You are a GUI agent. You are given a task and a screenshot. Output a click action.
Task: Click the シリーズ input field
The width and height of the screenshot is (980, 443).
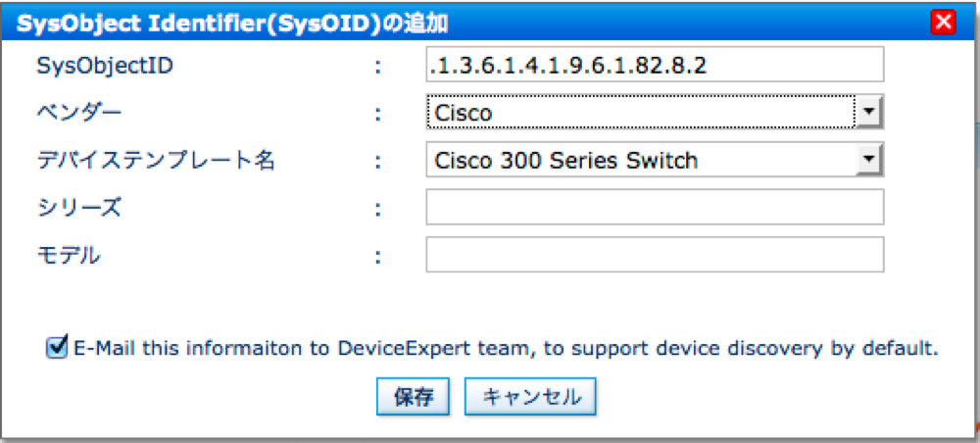pos(655,207)
